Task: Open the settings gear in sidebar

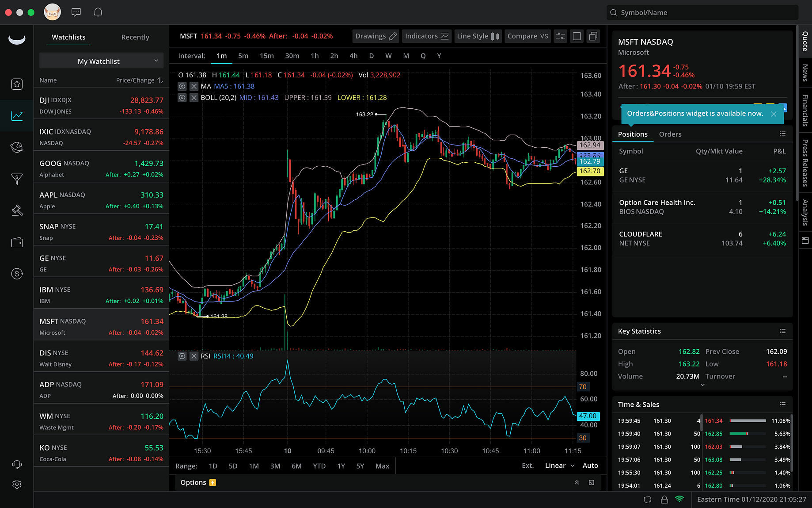Action: pyautogui.click(x=17, y=484)
